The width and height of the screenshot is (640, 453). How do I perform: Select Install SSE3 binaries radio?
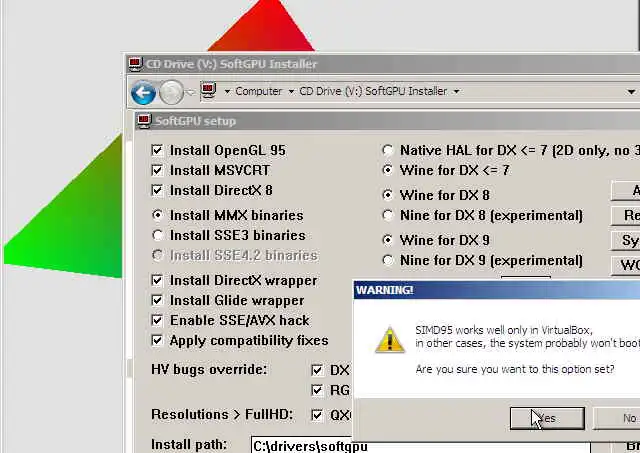click(158, 235)
